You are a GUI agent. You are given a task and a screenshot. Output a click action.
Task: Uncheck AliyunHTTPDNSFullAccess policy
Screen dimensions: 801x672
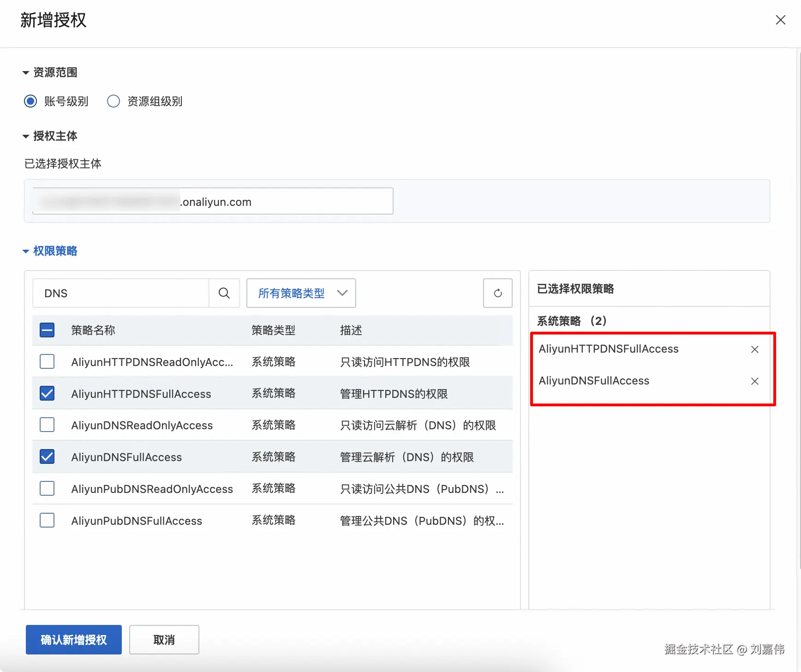click(47, 393)
